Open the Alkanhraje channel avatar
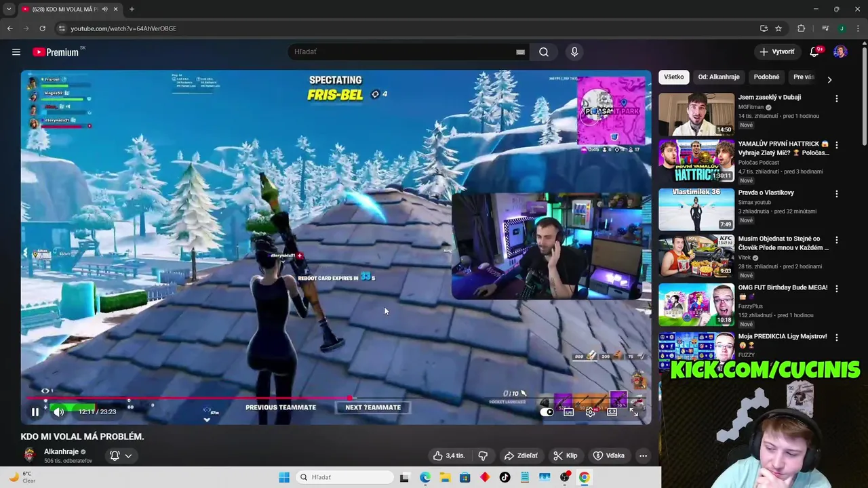The height and width of the screenshot is (488, 868). [29, 455]
